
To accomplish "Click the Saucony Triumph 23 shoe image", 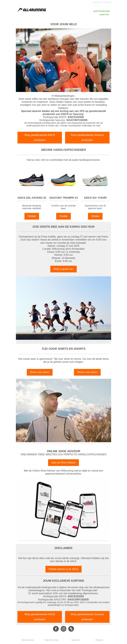I will [63, 180].
